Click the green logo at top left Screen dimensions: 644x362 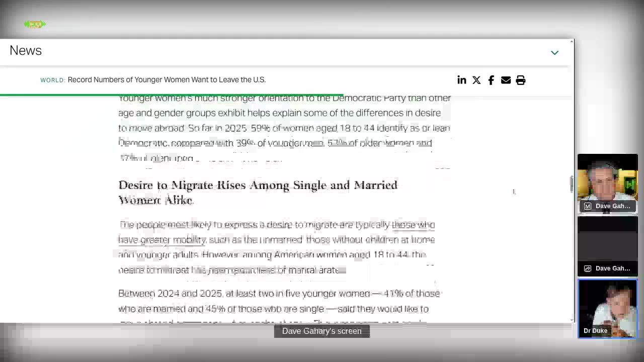tap(35, 24)
